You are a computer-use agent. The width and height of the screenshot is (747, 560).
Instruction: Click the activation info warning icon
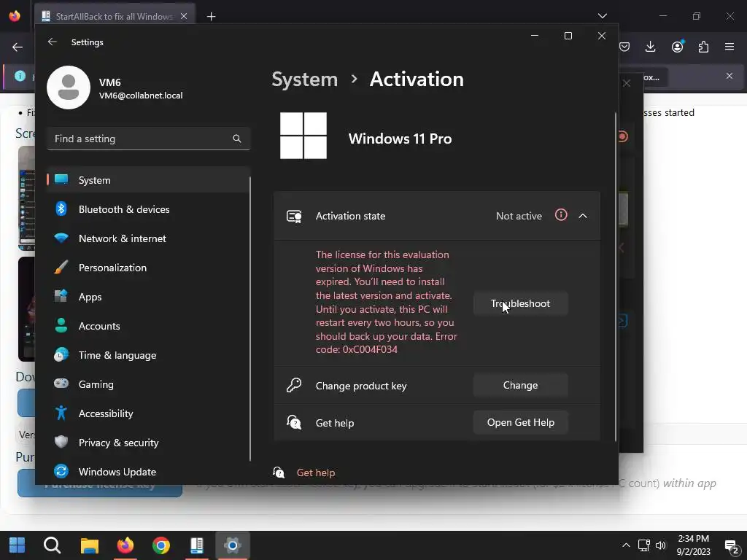pyautogui.click(x=561, y=215)
